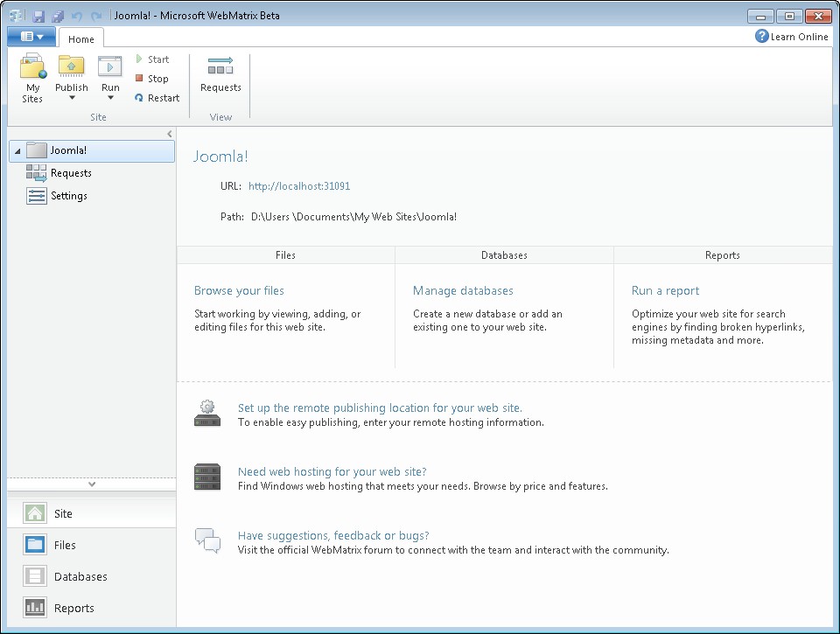Start the site with green play icon

[139, 59]
